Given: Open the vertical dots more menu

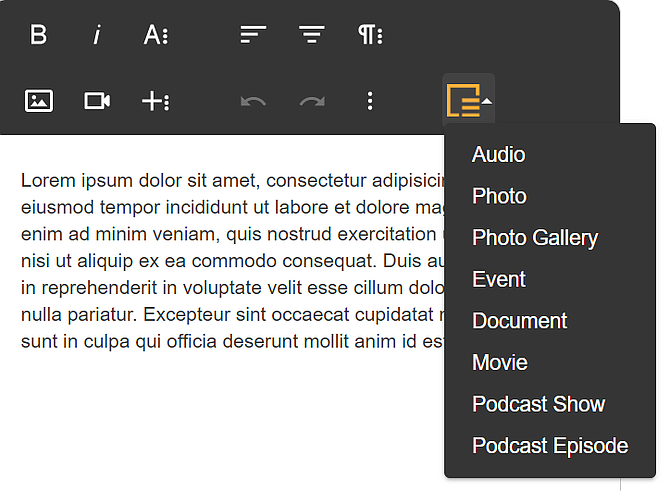Looking at the screenshot, I should click(370, 101).
